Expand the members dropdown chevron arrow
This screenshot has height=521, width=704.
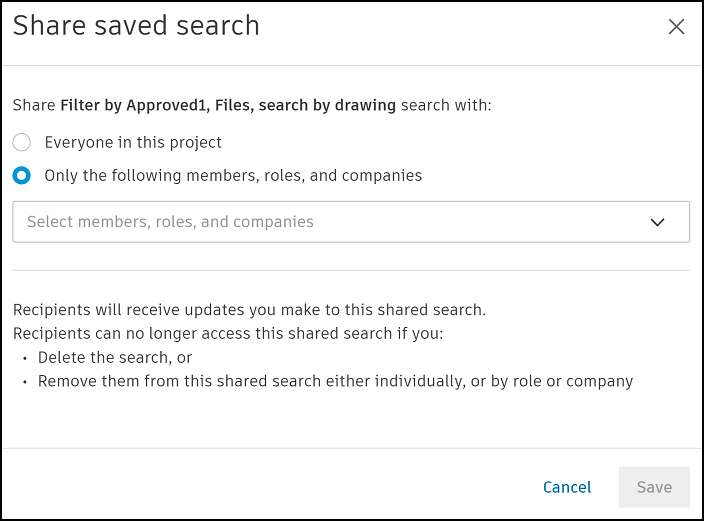(657, 222)
